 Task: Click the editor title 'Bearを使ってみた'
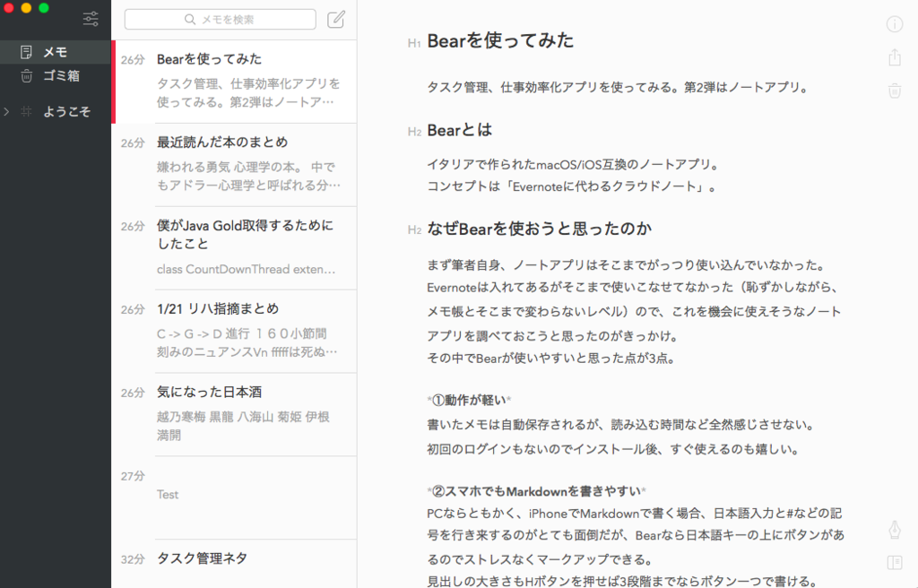pos(500,40)
